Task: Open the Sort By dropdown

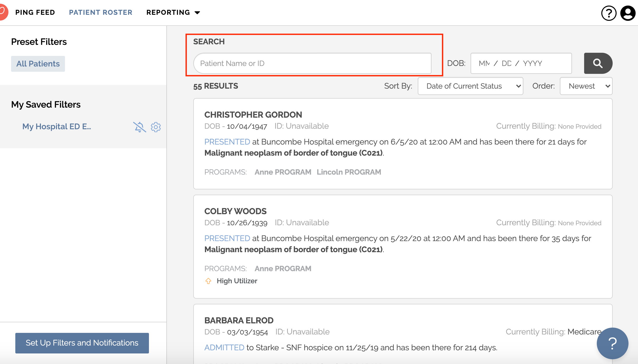Action: click(470, 86)
